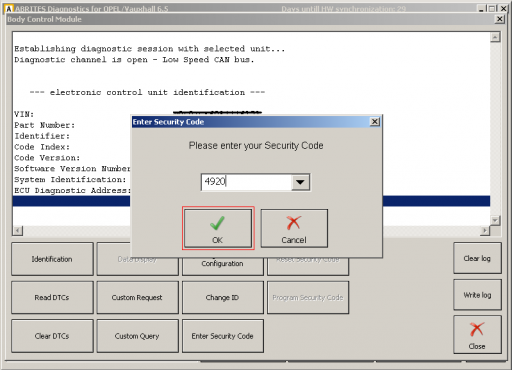Click the Identification button

(52, 259)
